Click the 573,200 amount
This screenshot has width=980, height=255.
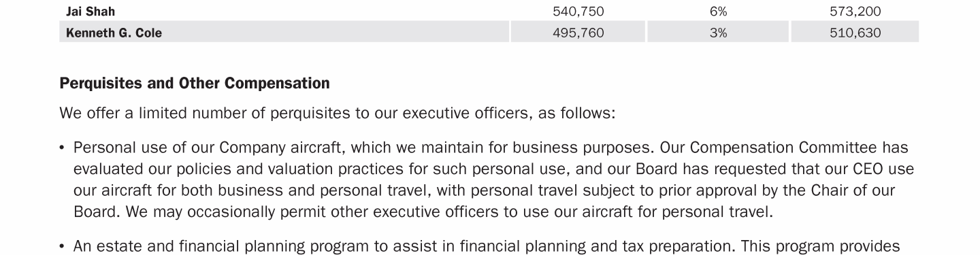[x=855, y=12]
